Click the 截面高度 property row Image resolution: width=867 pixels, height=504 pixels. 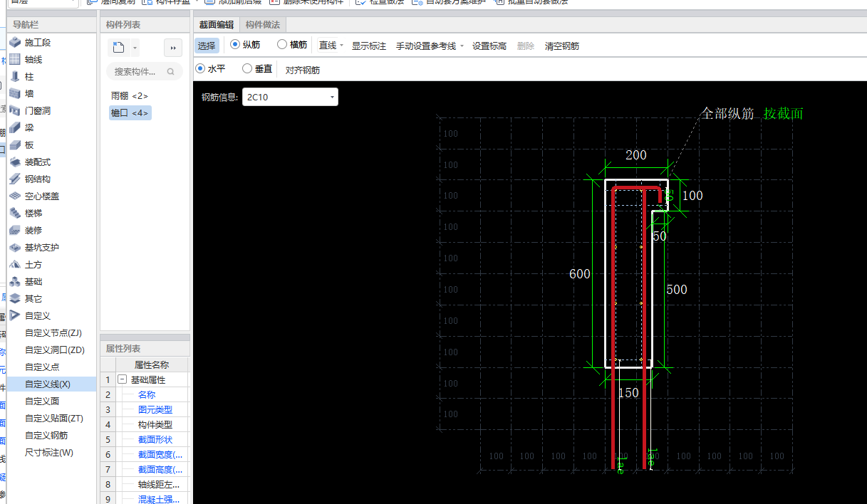146,470
